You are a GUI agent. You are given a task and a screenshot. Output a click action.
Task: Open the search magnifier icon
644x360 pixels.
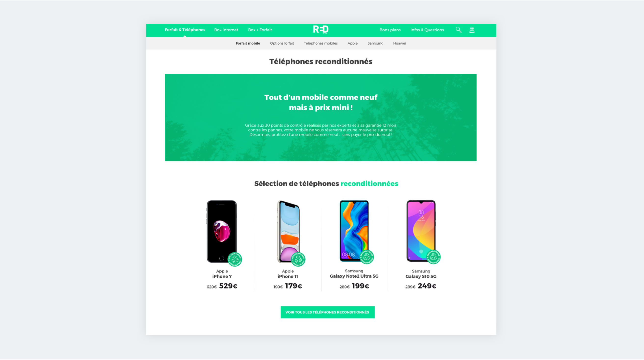pyautogui.click(x=458, y=30)
